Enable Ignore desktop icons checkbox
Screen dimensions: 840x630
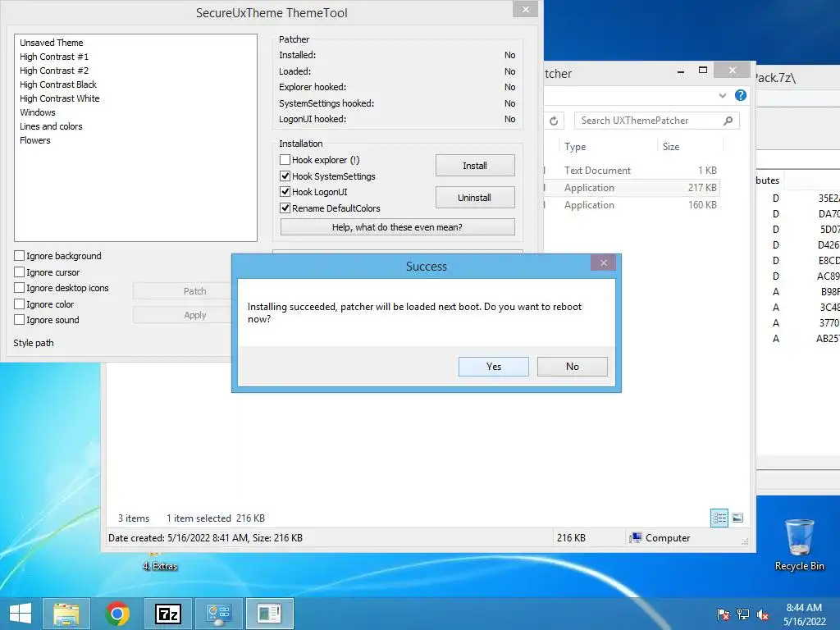20,288
